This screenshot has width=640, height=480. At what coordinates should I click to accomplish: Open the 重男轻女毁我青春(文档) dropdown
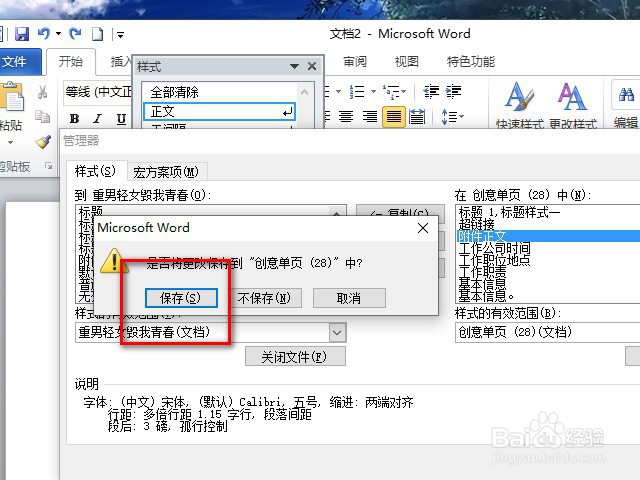pyautogui.click(x=337, y=332)
